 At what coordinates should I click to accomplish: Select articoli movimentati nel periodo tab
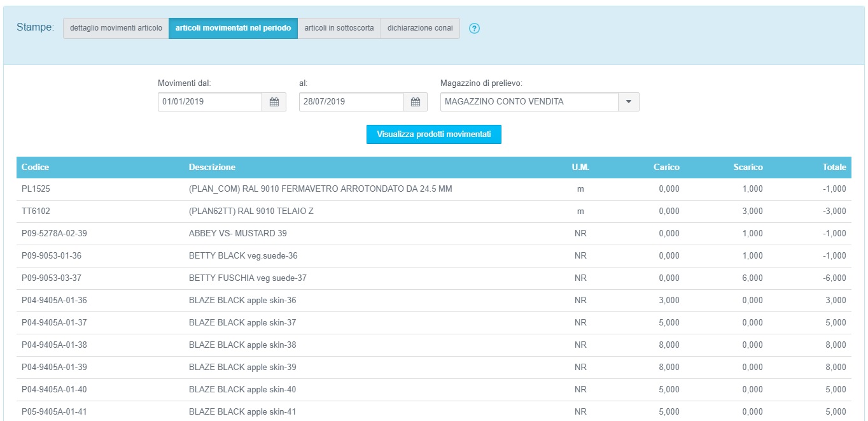[x=233, y=29]
